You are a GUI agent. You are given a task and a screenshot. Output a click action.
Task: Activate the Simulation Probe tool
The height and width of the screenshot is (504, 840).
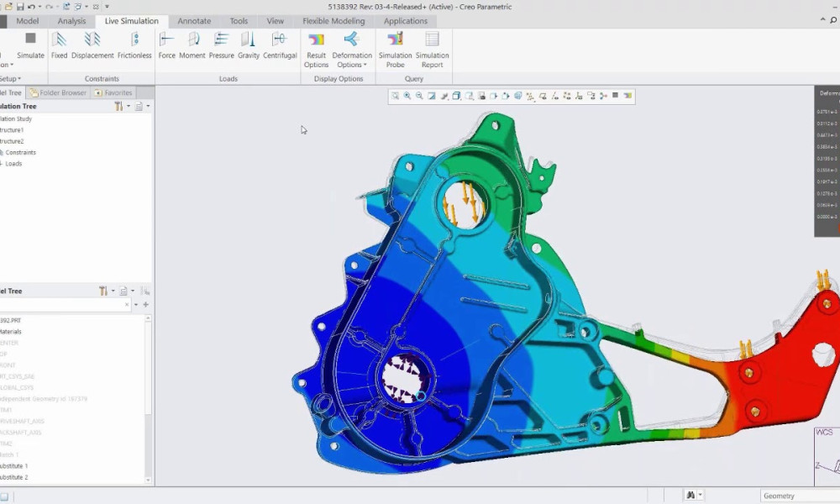[396, 50]
